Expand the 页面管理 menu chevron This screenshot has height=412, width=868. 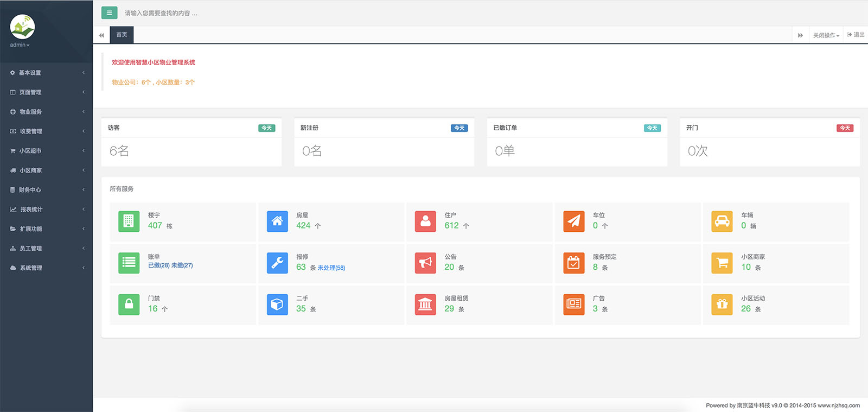tap(84, 92)
